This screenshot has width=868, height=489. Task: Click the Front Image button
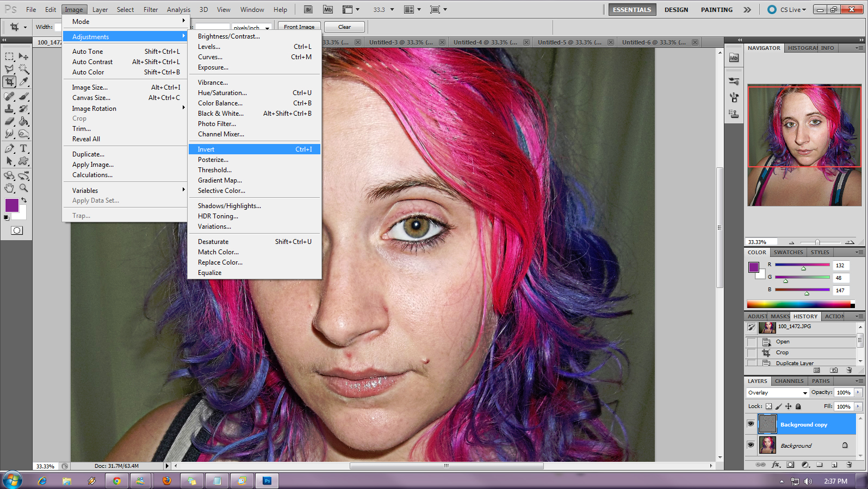point(299,27)
